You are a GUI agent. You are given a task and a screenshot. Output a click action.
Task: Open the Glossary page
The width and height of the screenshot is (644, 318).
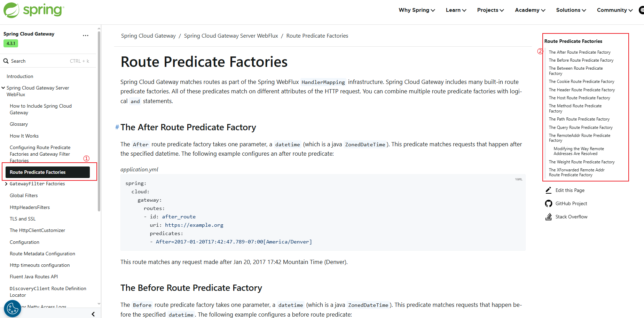(x=19, y=124)
